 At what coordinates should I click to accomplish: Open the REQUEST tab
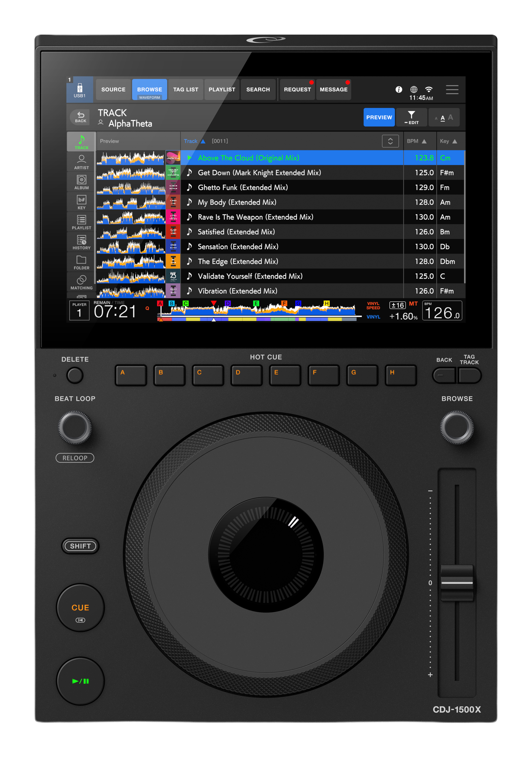[297, 90]
